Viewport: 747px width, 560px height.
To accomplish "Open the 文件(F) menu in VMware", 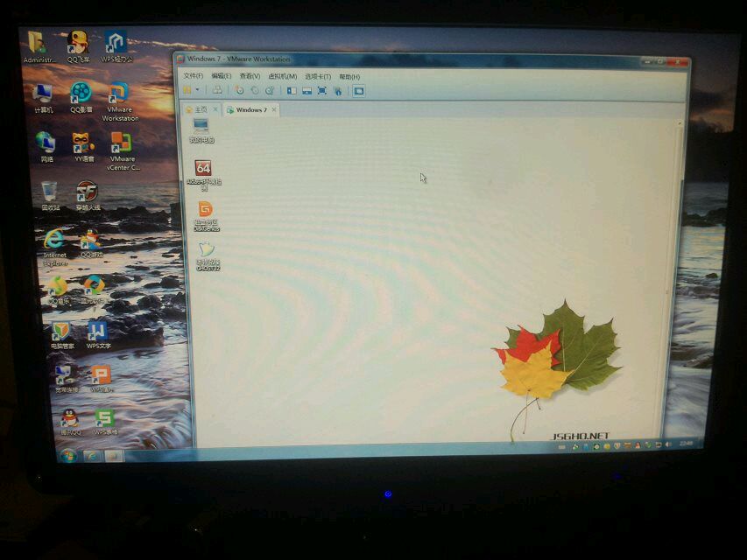I will click(x=193, y=76).
